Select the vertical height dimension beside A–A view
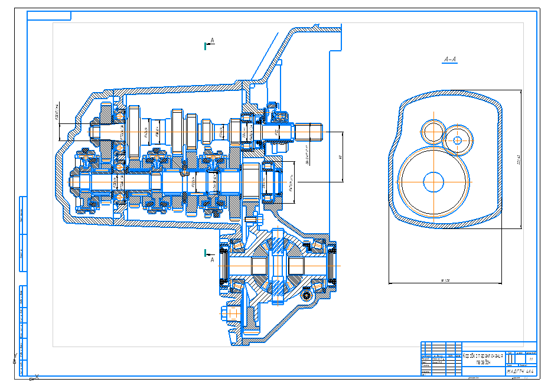The width and height of the screenshot is (551, 392). coord(520,159)
